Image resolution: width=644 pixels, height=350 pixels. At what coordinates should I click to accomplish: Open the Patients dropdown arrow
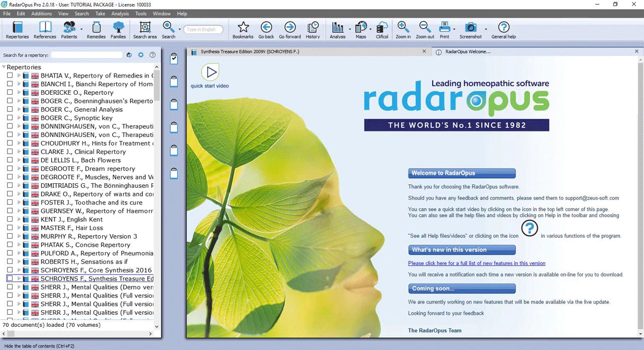(81, 29)
